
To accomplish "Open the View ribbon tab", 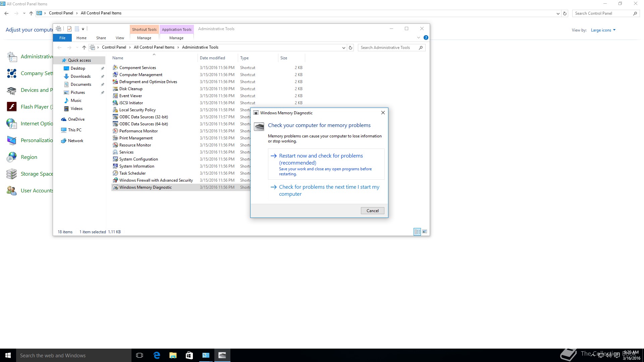I will point(120,38).
